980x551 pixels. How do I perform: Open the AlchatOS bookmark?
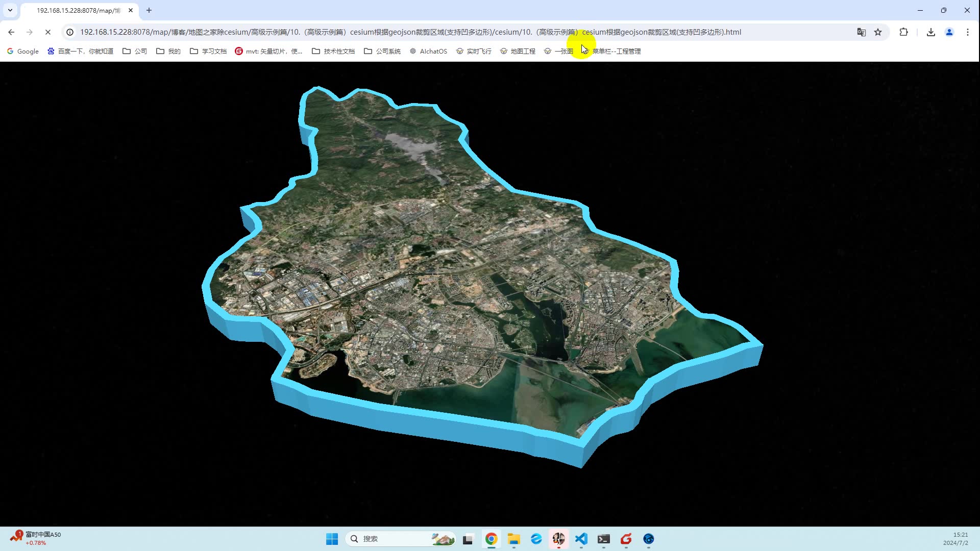[428, 51]
